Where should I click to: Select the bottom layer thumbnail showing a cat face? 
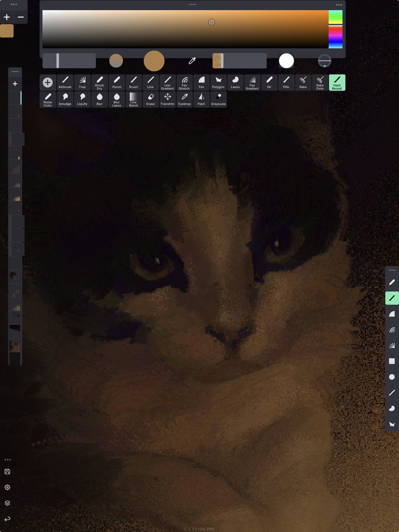[15, 345]
